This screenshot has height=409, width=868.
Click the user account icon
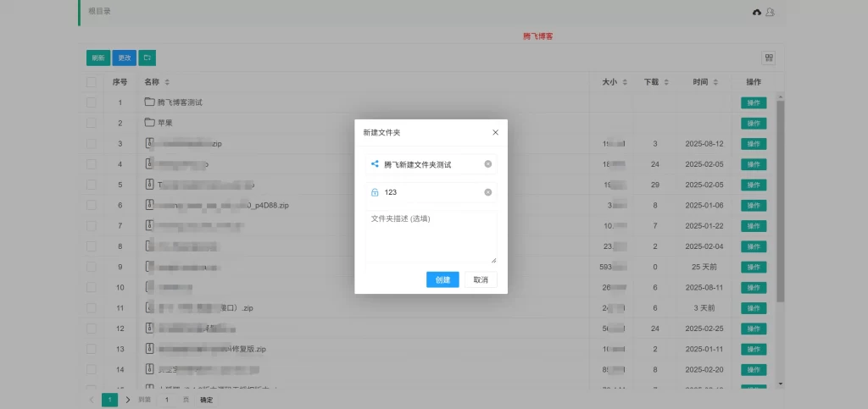[x=770, y=12]
